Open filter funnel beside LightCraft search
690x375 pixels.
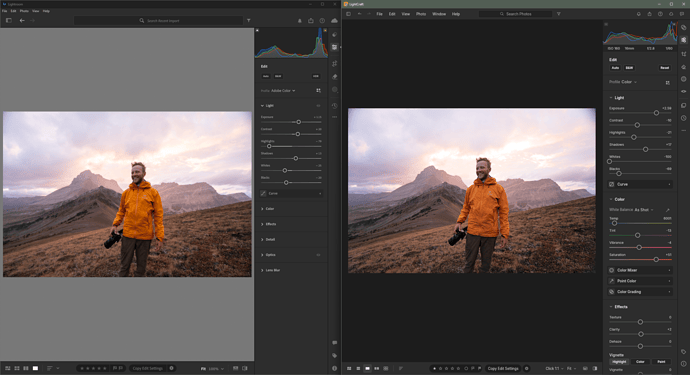point(558,14)
